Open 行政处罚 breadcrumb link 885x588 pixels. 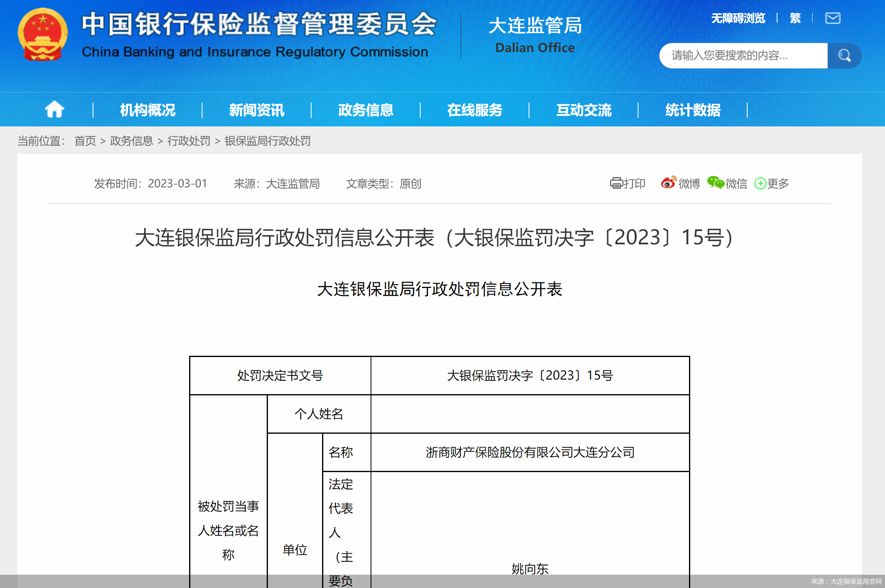(188, 141)
